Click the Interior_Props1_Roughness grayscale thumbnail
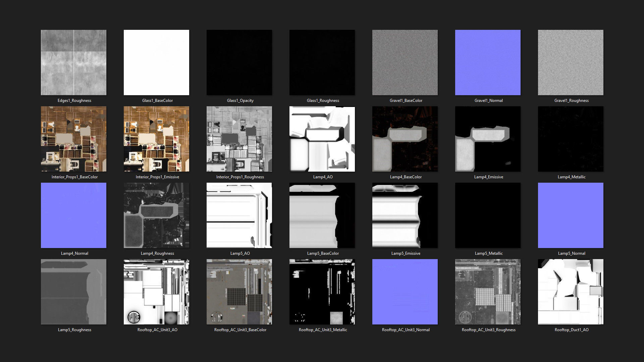The height and width of the screenshot is (362, 644). (239, 139)
